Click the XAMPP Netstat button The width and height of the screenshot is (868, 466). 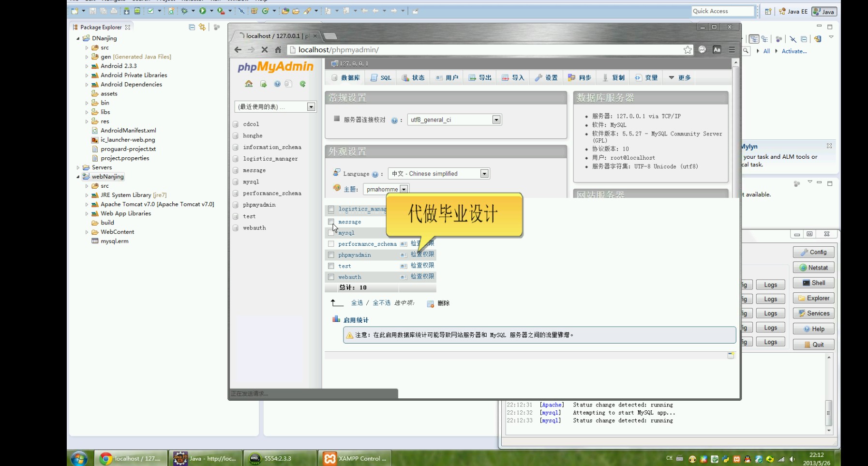pyautogui.click(x=813, y=268)
